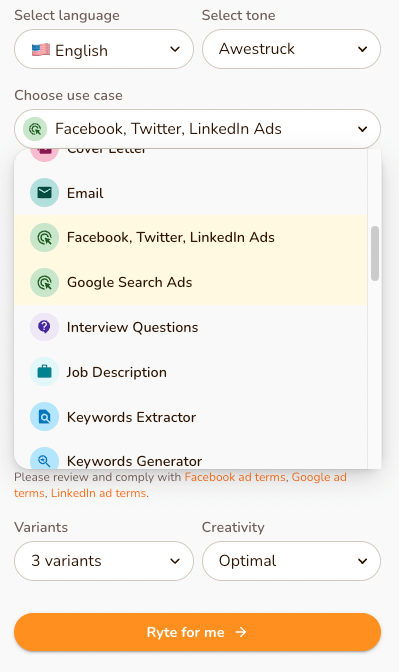Image resolution: width=399 pixels, height=672 pixels.
Task: Open the LinkedIn ad terms link
Action: pos(99,493)
